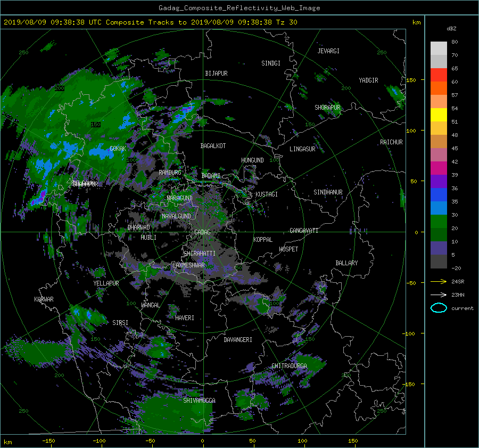Click the BIJAPUR city label
This screenshot has height=448, width=479.
tap(216, 74)
